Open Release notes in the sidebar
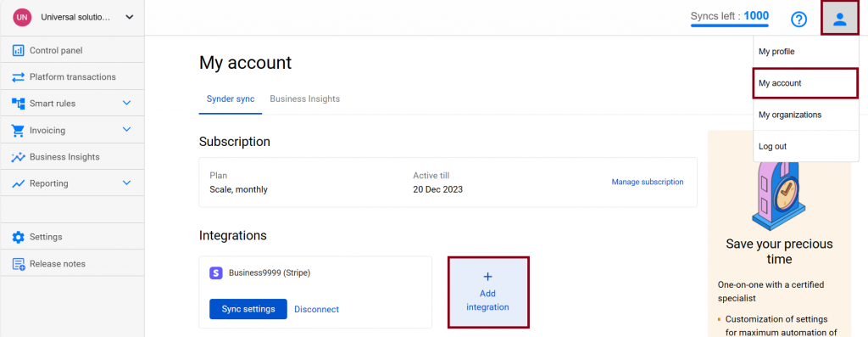 [x=72, y=263]
